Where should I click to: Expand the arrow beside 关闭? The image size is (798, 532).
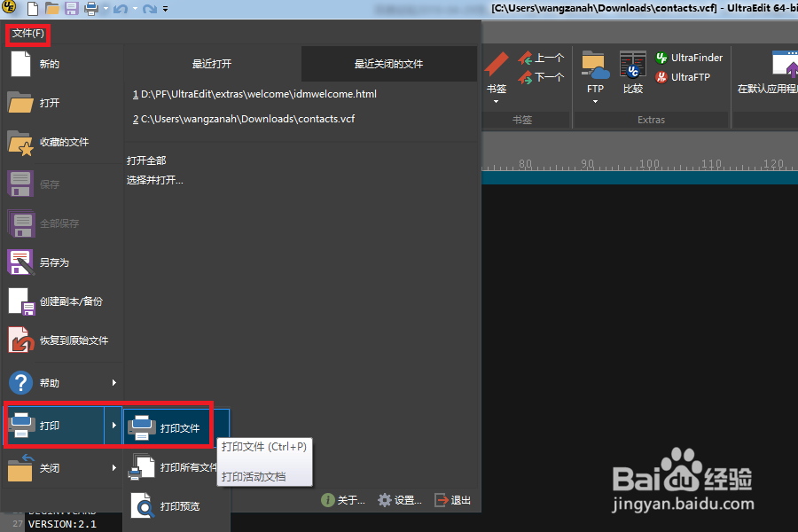[114, 468]
